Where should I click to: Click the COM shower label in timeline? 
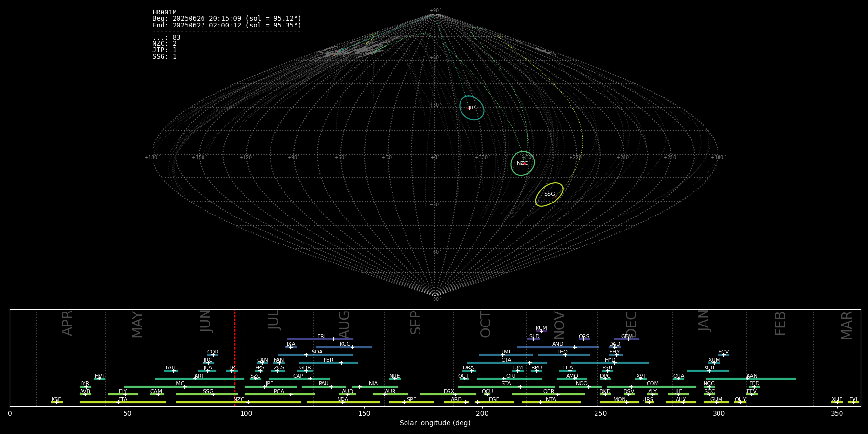tap(652, 384)
